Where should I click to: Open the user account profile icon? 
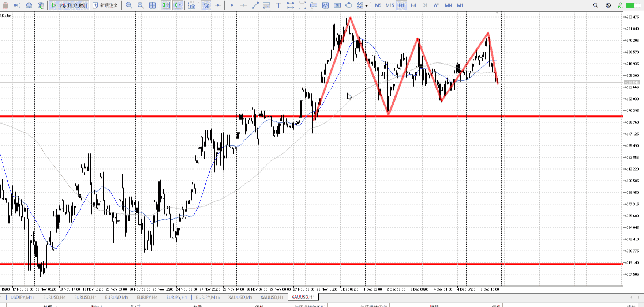(x=608, y=5)
